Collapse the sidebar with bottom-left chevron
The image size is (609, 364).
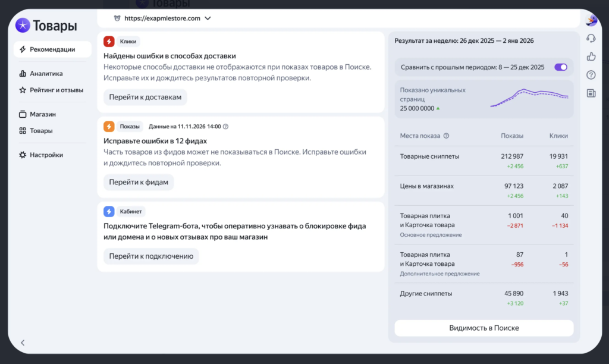click(22, 343)
